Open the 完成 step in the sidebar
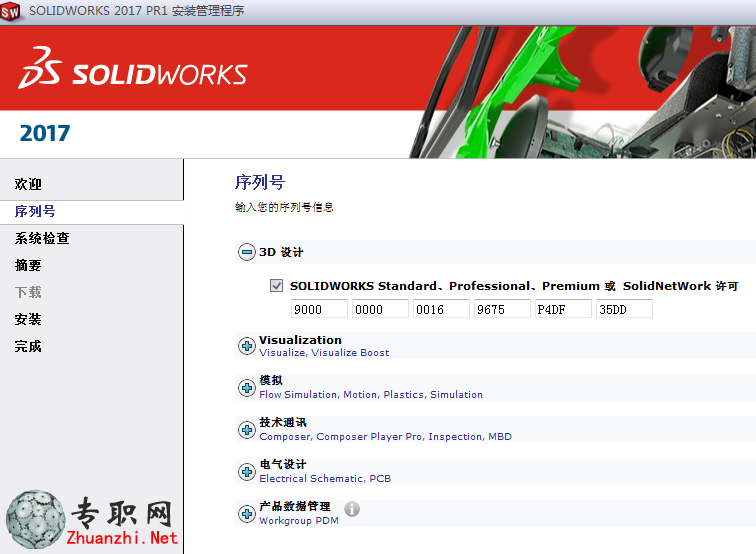 [x=28, y=346]
